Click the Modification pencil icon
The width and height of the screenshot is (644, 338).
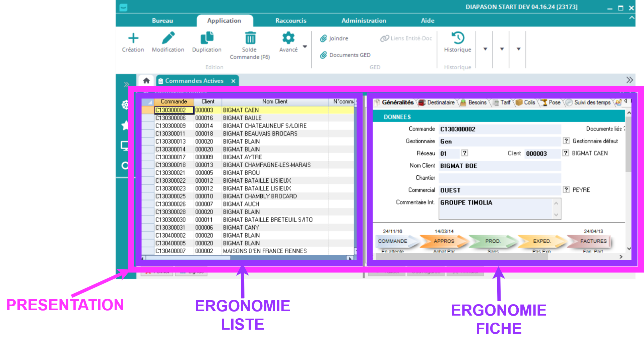coord(168,38)
